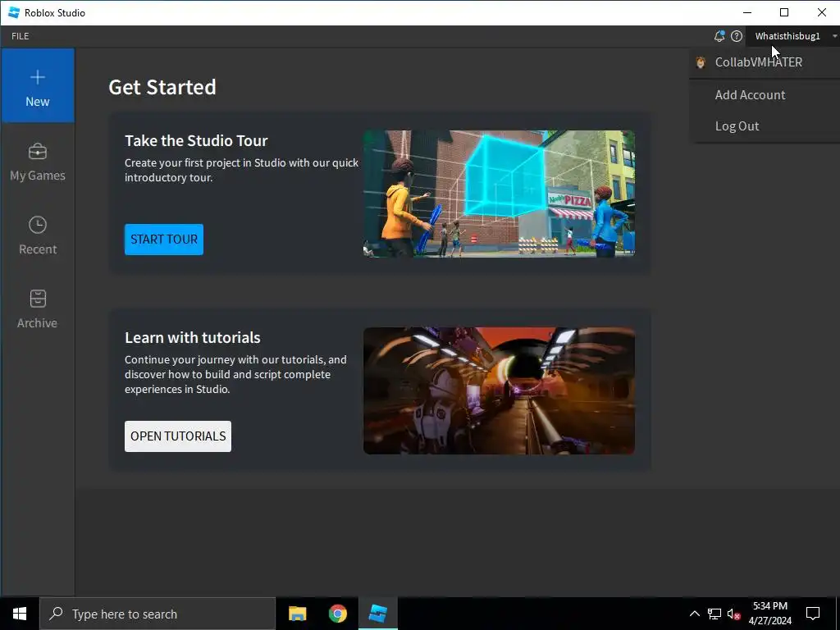Close the Roblox Studio window
Screen dimensions: 840x630
coord(821,12)
